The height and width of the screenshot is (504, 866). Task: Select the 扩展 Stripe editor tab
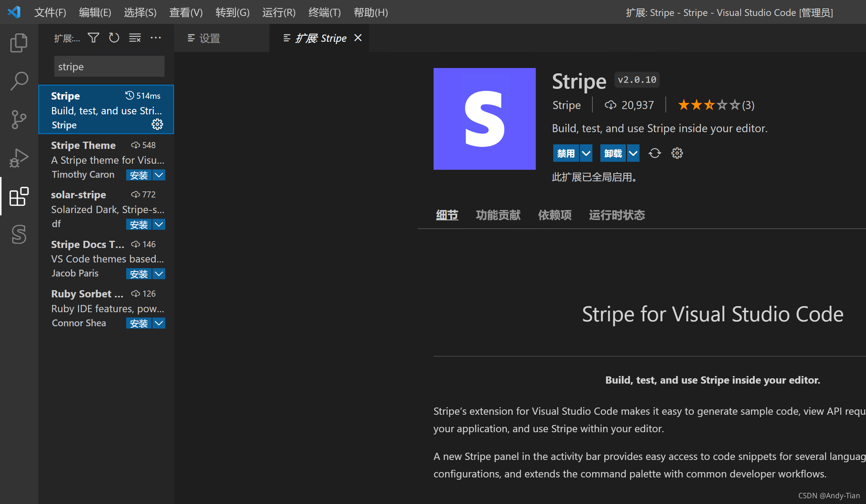point(319,38)
